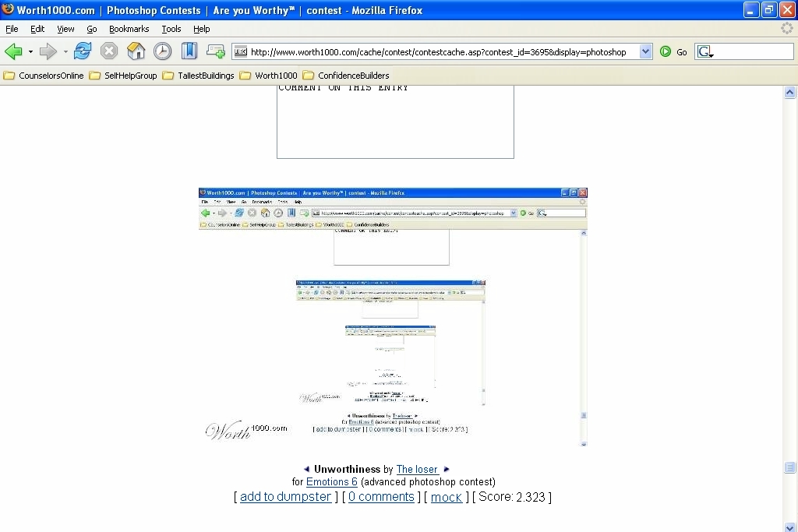The width and height of the screenshot is (798, 532).
Task: Open the SelfHelpGroup bookmark folder
Action: point(123,76)
